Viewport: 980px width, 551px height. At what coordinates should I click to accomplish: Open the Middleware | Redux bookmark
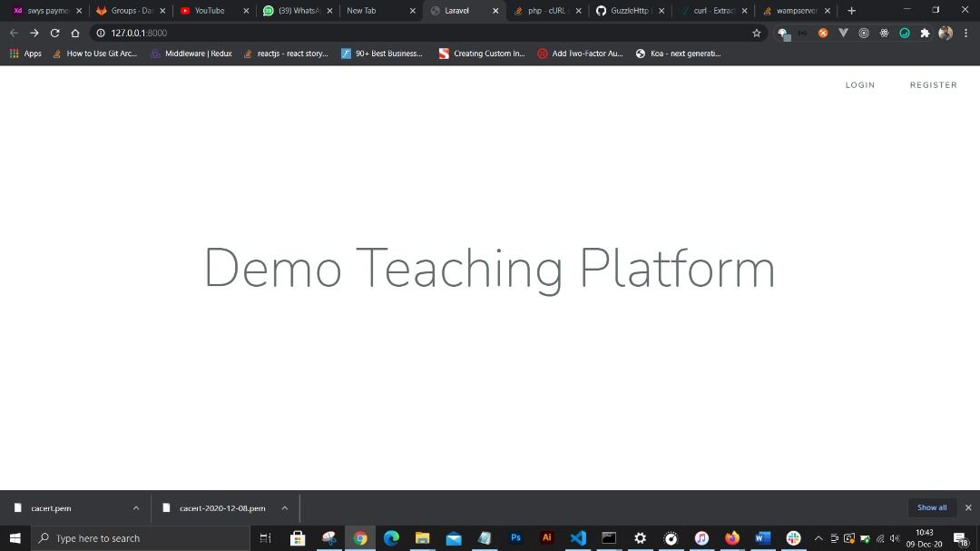point(191,54)
